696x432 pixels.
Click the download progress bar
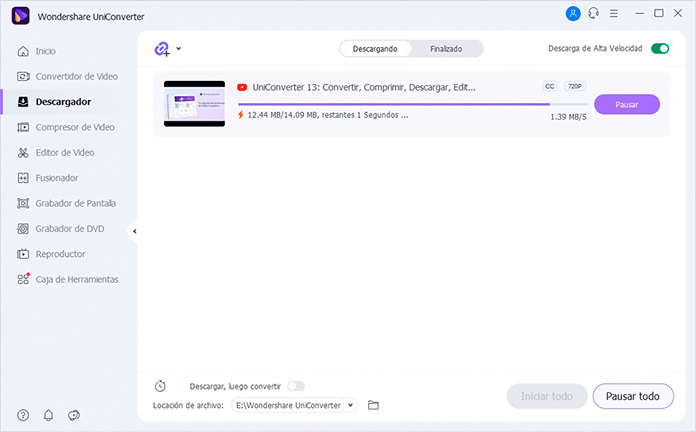(413, 104)
